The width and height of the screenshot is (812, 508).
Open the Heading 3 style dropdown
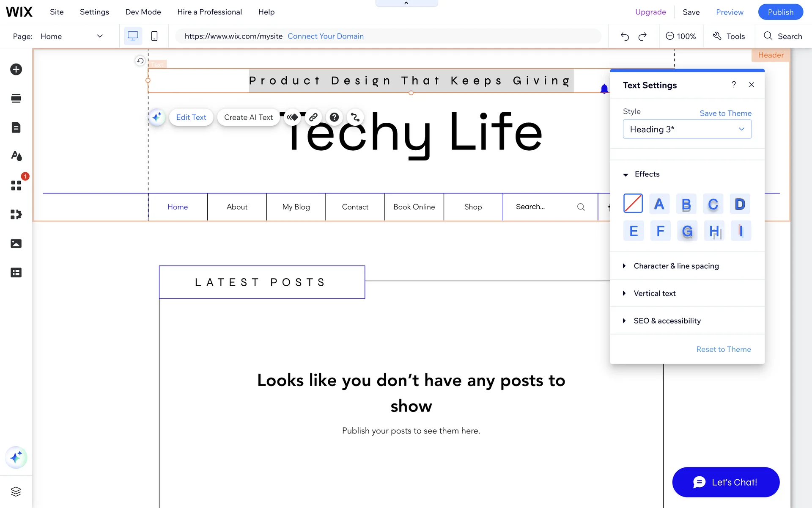click(687, 129)
